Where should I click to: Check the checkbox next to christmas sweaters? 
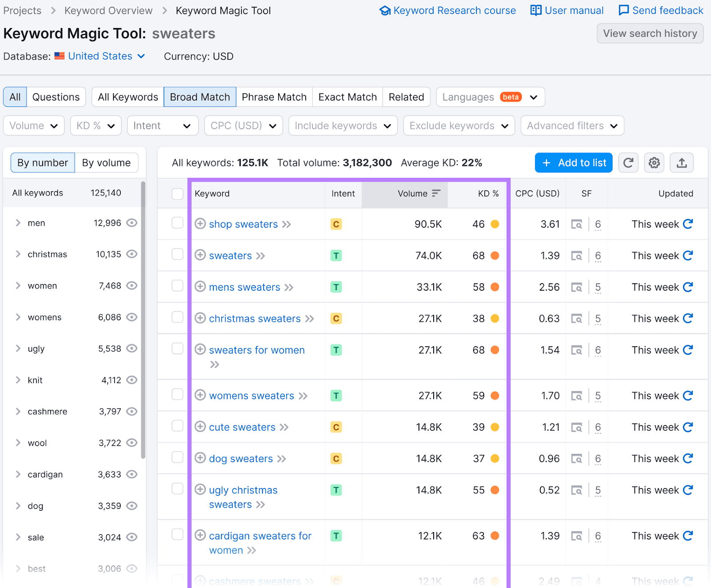(177, 317)
